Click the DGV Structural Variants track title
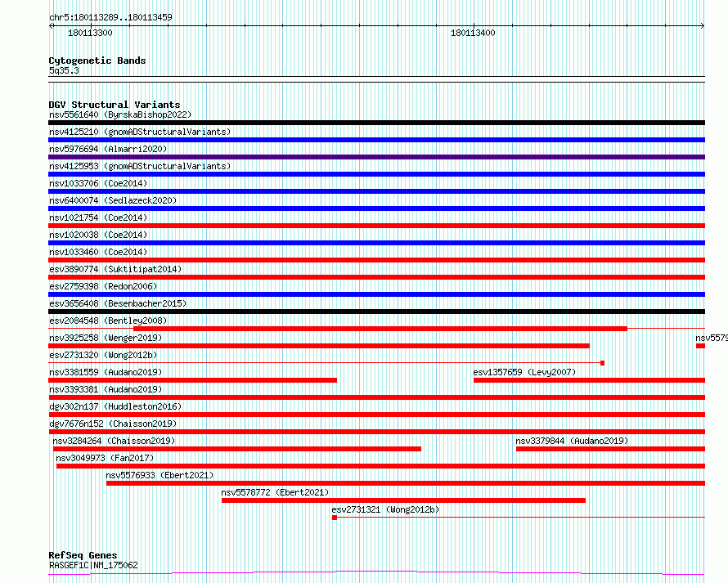The width and height of the screenshot is (728, 583). tap(115, 105)
